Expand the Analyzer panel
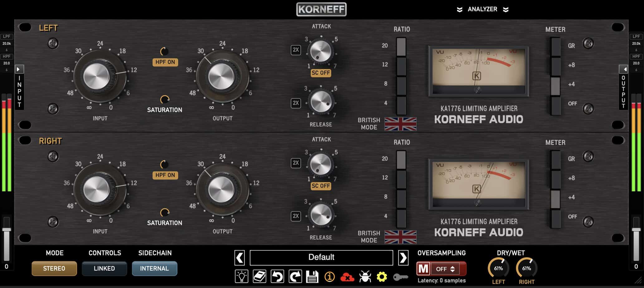Screen dimensions: 644x288 coord(482,9)
